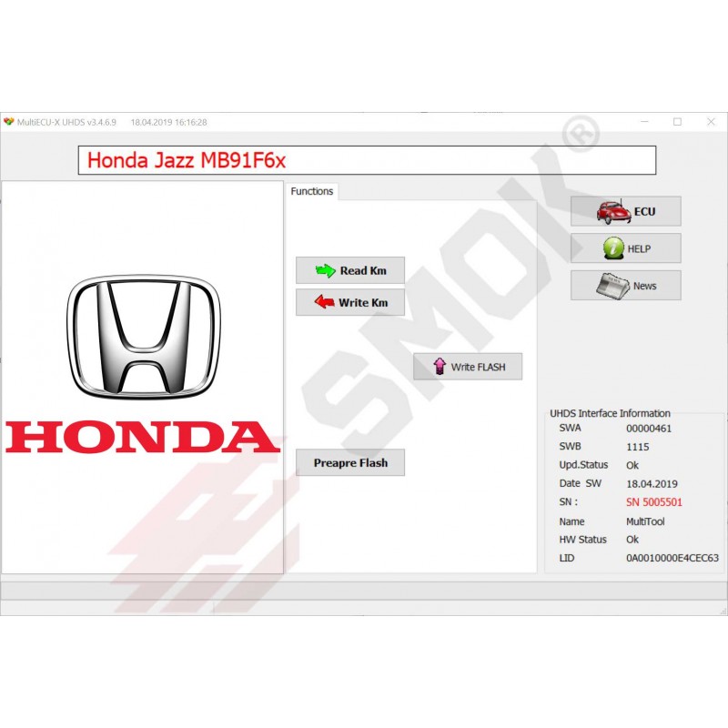728x728 pixels.
Task: Minimize the MultiECU-X window
Action: tap(644, 122)
